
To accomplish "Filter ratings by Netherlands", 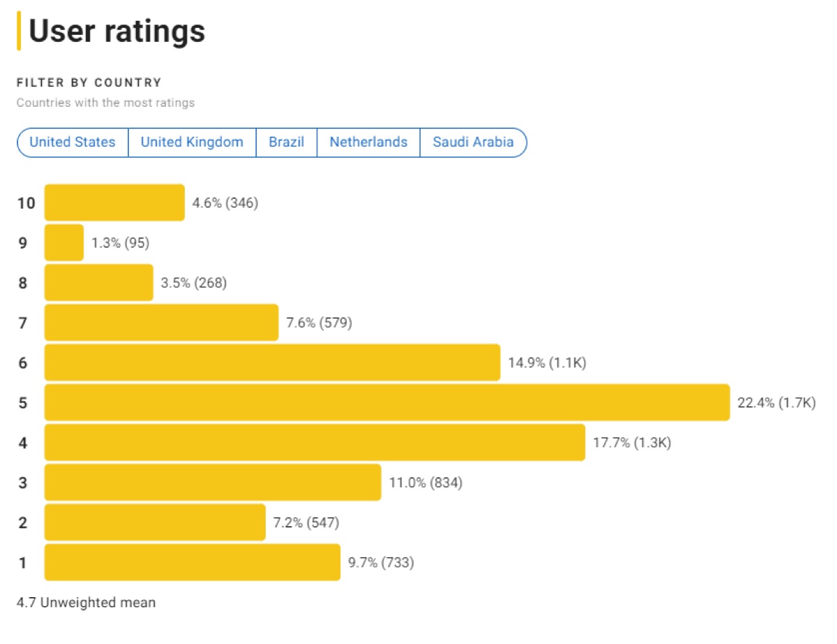I will [368, 142].
